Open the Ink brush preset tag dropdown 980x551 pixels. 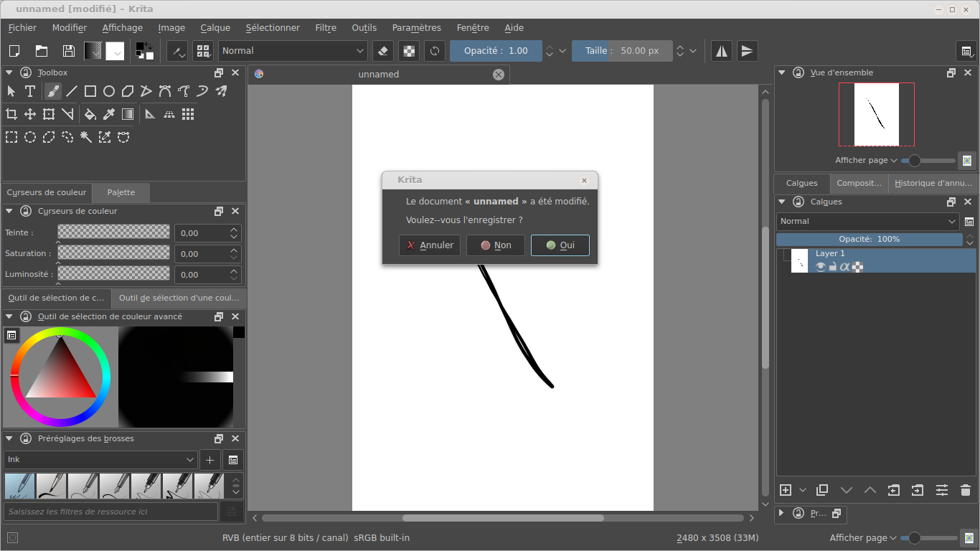tap(100, 460)
